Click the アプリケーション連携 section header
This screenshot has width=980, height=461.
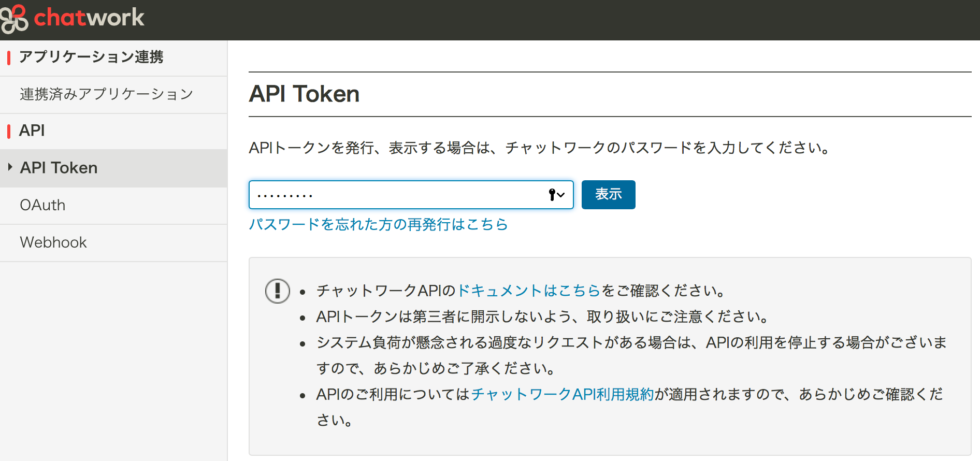click(91, 57)
